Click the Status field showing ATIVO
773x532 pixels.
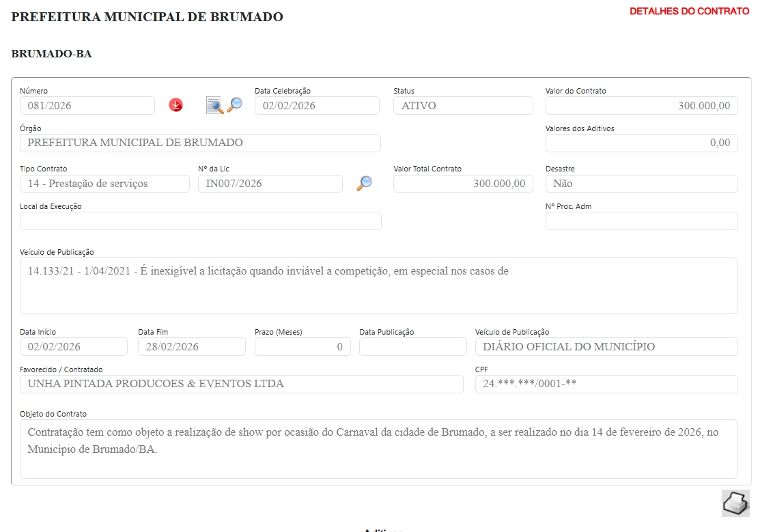coord(463,106)
